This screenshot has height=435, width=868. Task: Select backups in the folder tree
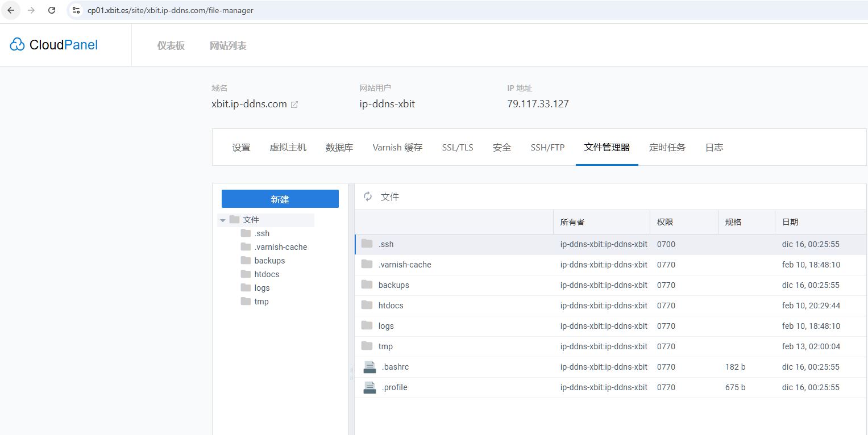[x=270, y=261]
